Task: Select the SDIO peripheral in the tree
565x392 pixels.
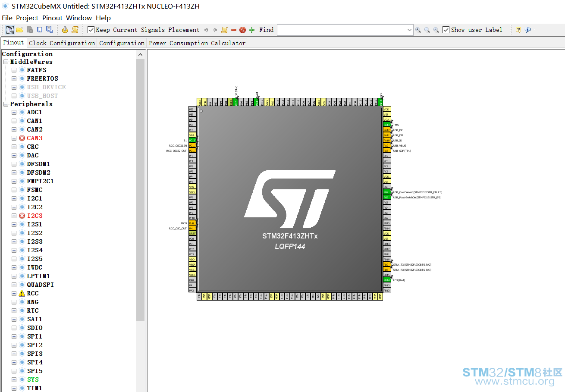Action: [35, 328]
